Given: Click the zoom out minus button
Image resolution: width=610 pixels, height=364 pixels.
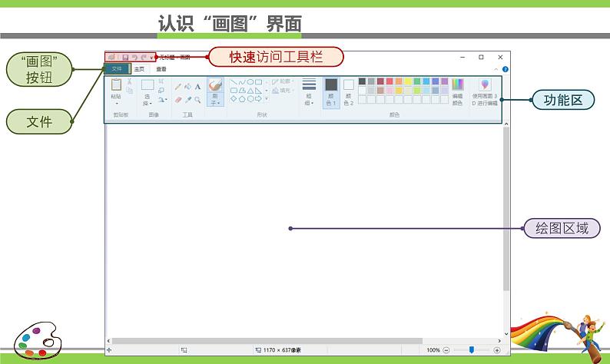Looking at the screenshot, I should click(x=446, y=350).
